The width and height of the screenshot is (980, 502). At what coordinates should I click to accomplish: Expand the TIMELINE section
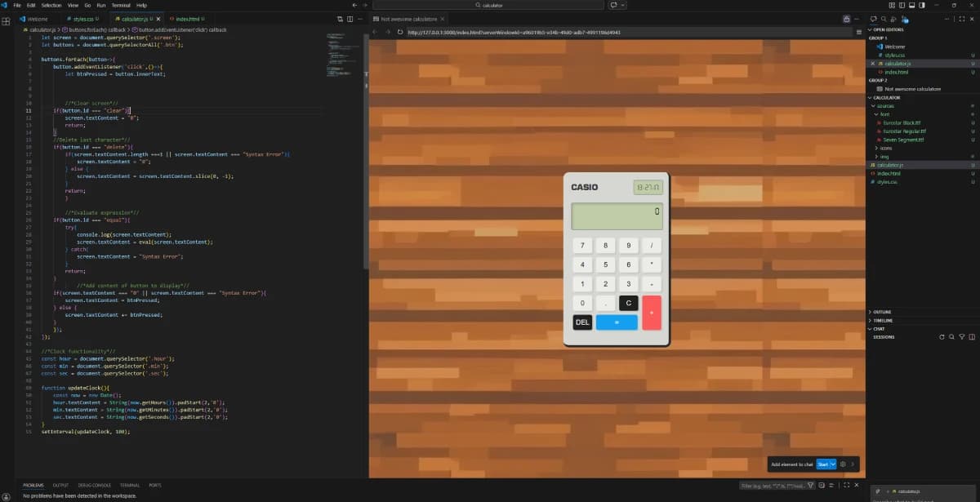[923, 320]
